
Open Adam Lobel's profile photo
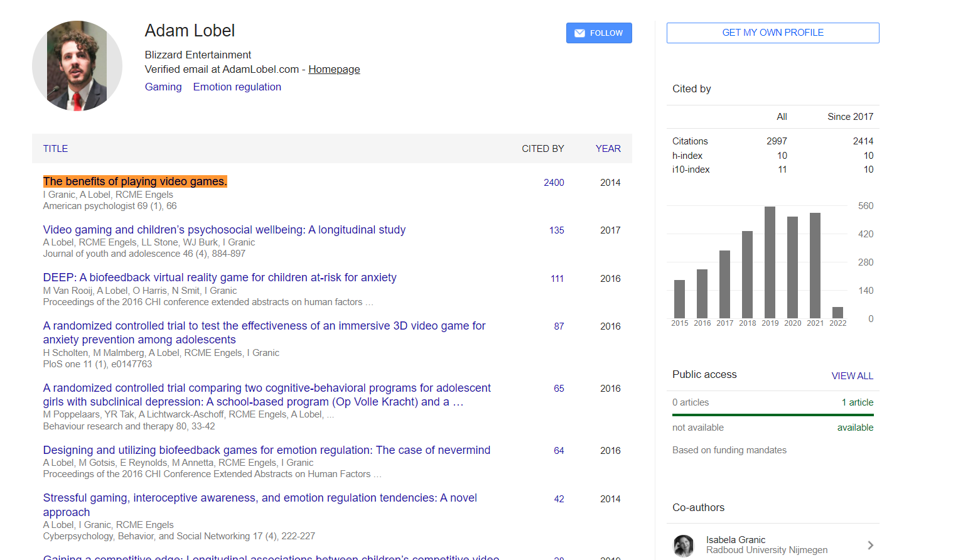[x=77, y=66]
